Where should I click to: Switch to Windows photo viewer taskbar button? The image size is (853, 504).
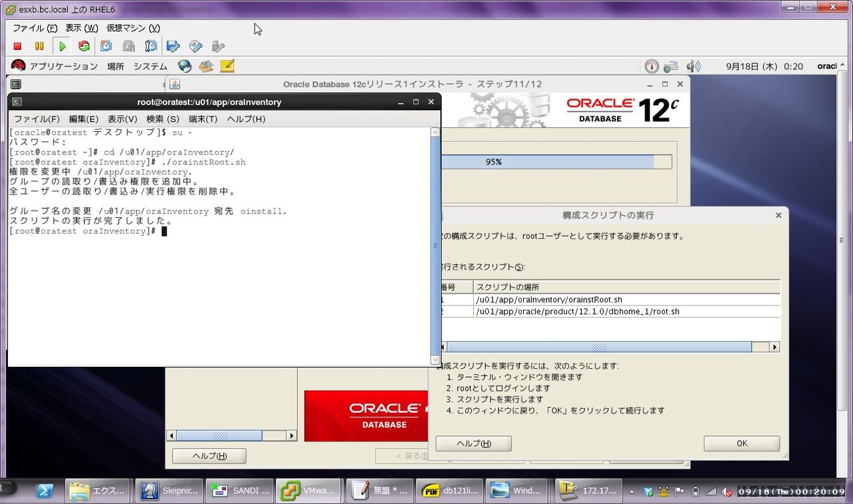coord(518,491)
